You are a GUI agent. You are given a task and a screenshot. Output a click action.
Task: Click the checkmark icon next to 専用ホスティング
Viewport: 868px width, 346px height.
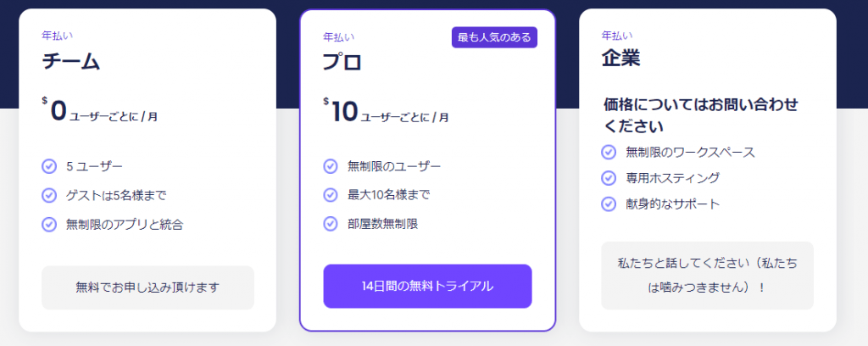(609, 178)
